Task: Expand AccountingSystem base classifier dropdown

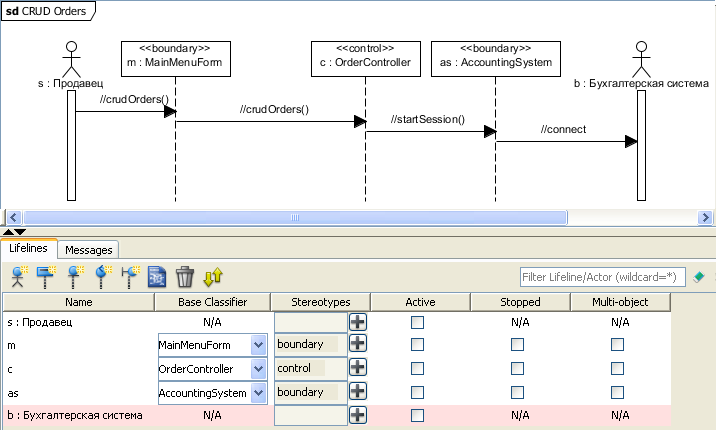Action: coord(258,393)
